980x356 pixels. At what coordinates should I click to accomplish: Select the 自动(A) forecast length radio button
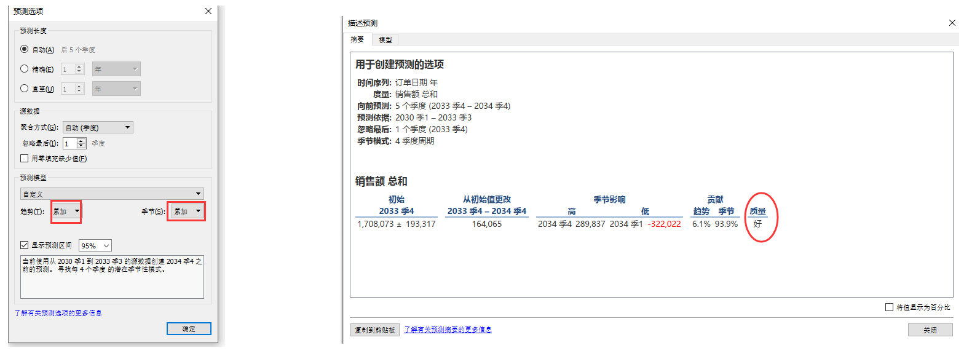pyautogui.click(x=25, y=49)
